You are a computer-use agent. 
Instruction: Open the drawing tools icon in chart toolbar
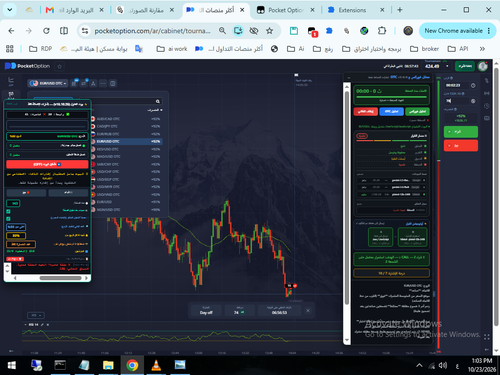[x=93, y=83]
